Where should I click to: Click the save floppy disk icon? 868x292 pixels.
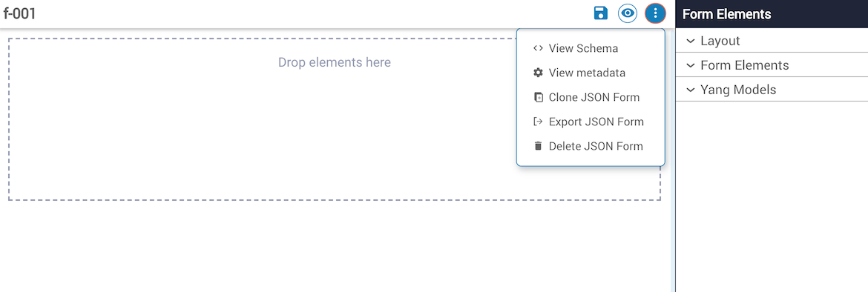click(x=601, y=13)
